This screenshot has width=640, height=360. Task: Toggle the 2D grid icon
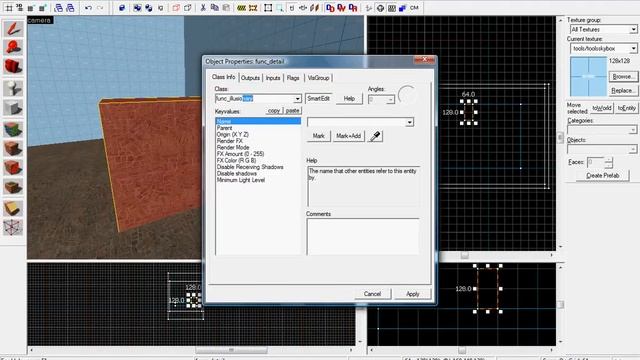pos(9,8)
